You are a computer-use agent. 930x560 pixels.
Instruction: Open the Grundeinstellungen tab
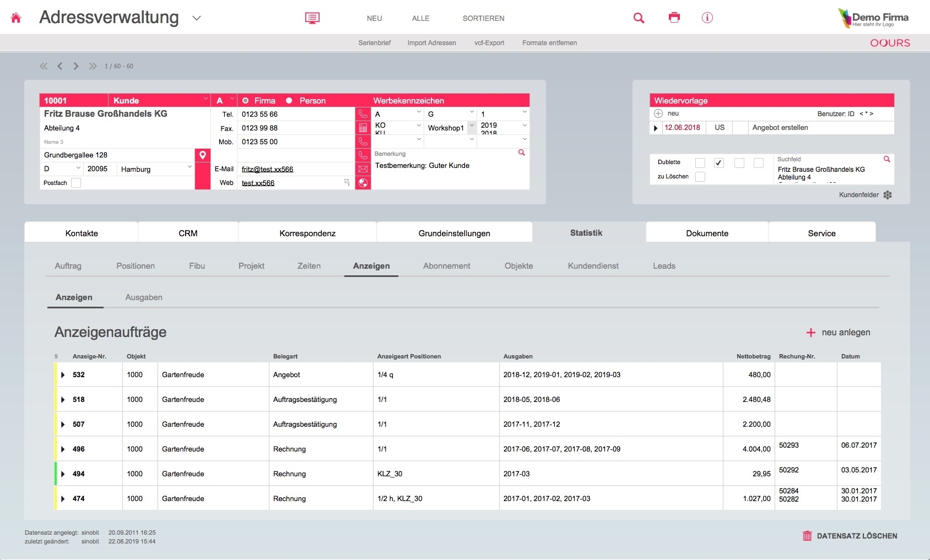pyautogui.click(x=455, y=233)
